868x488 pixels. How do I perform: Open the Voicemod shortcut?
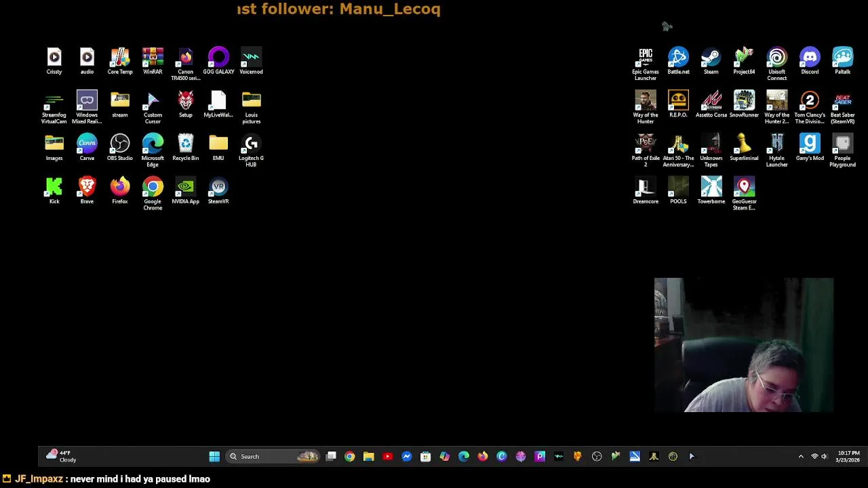[x=251, y=61]
